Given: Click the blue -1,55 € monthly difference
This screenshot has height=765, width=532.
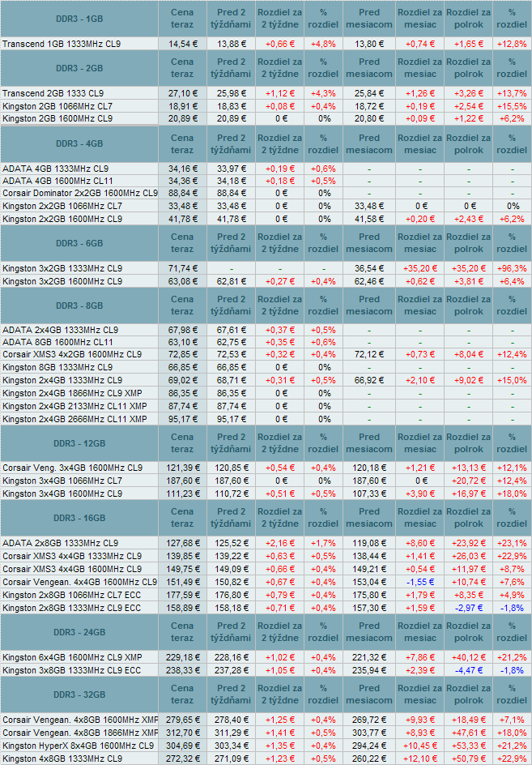Looking at the screenshot, I should (x=419, y=582).
